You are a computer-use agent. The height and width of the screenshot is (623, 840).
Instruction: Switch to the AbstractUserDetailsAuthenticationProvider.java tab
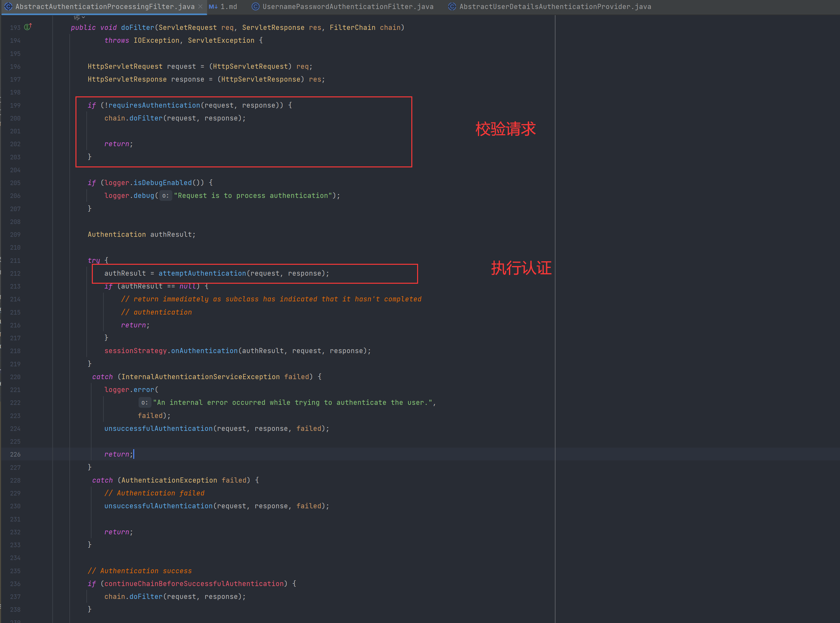coord(555,6)
